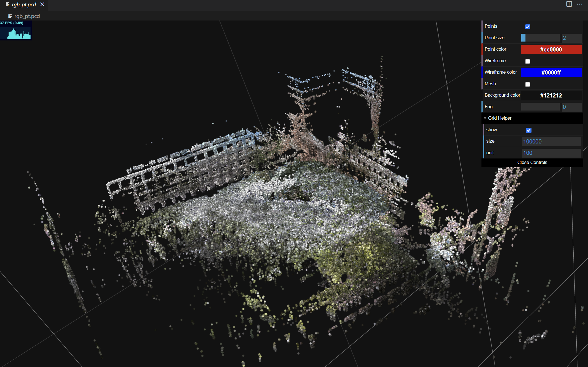Image resolution: width=588 pixels, height=367 pixels.
Task: Open the Wireframe color #0000ff swatch
Action: click(x=551, y=73)
